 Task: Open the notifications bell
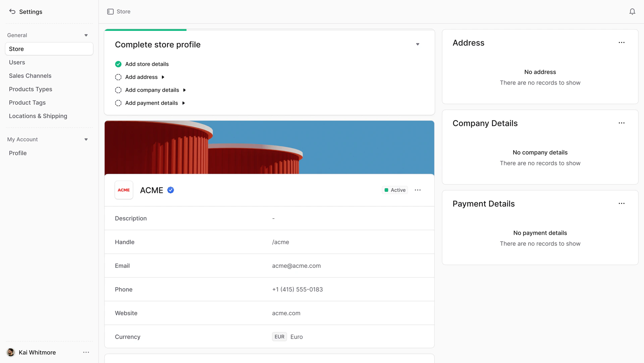pyautogui.click(x=632, y=12)
